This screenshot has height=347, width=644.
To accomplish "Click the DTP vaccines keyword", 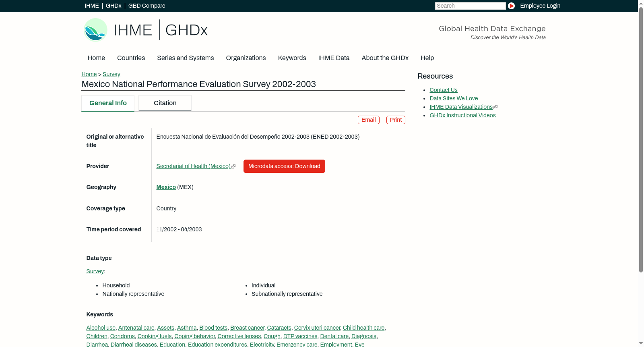I will 300,336.
